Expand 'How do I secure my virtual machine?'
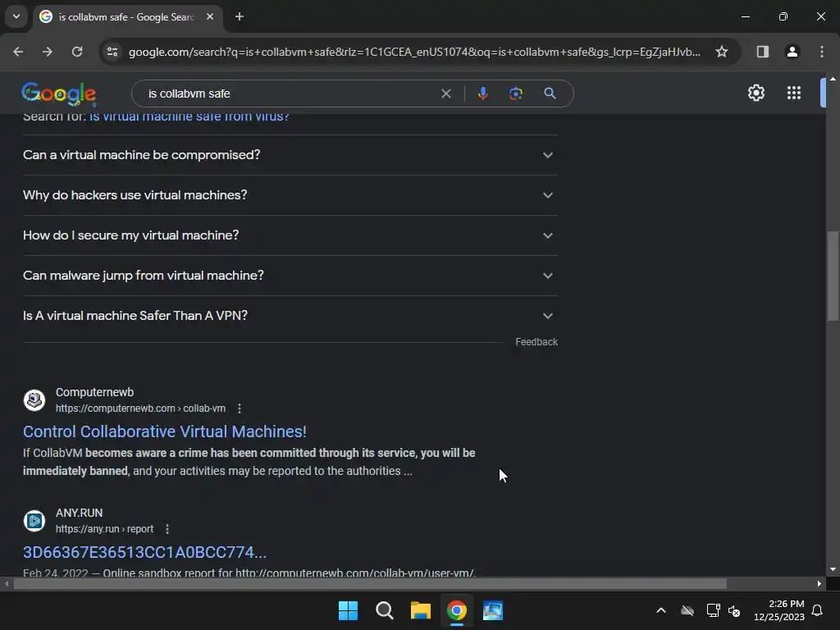Viewport: 840px width, 630px height. click(x=290, y=235)
